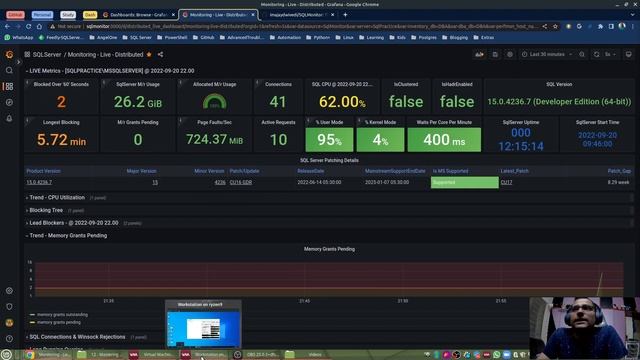Viewport: 640px width, 360px height.
Task: Sort by the Product Version column header
Action: [x=43, y=171]
